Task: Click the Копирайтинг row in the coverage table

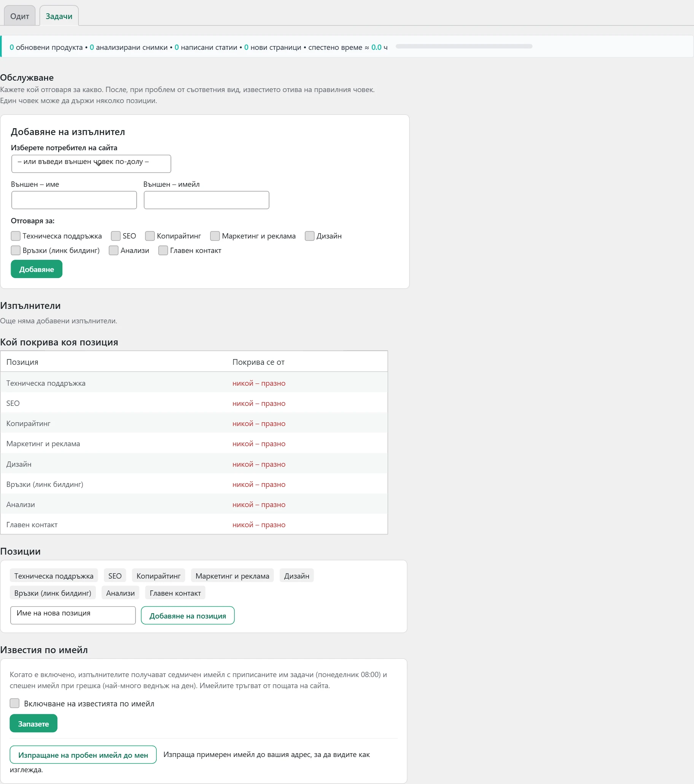Action: tap(194, 423)
